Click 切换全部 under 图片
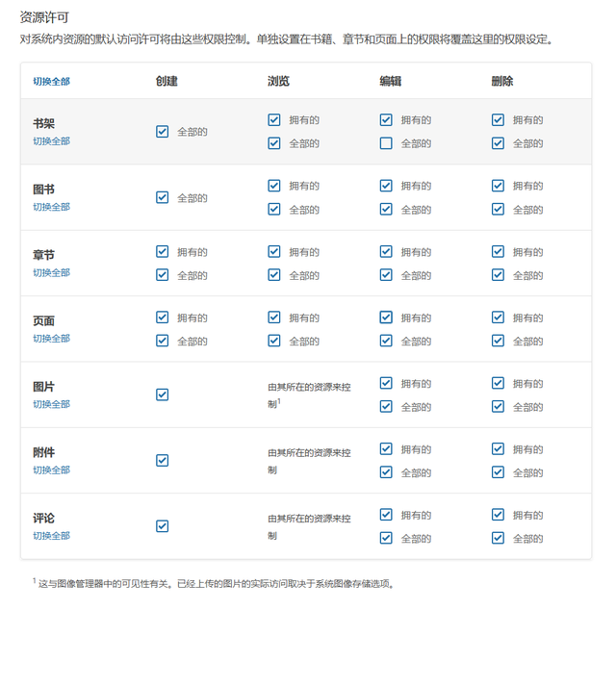This screenshot has width=616, height=686. [x=51, y=404]
